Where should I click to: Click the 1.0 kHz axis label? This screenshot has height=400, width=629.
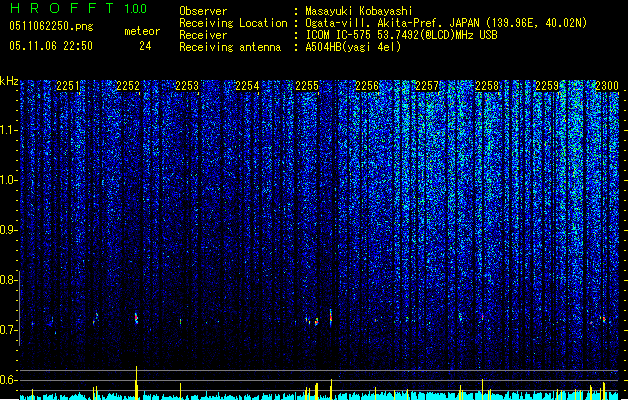(x=9, y=180)
